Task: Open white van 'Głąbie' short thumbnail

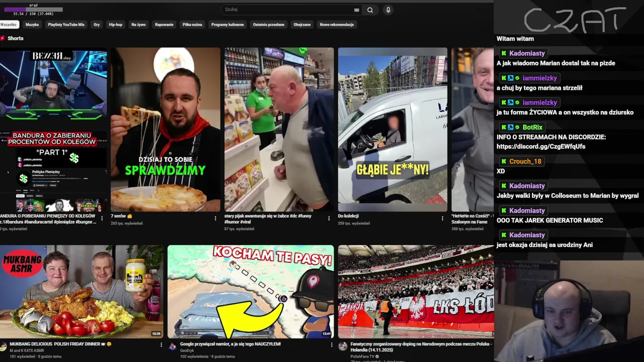Action: pyautogui.click(x=392, y=129)
